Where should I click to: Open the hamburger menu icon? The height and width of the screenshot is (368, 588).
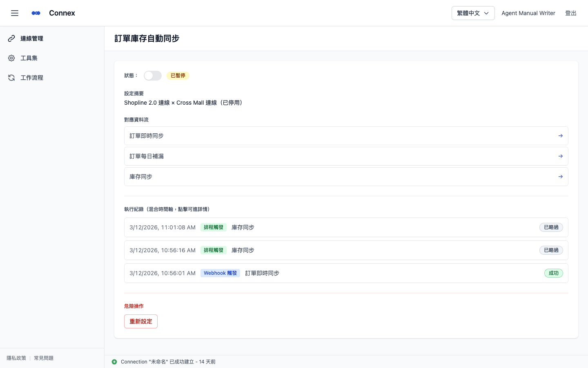click(x=15, y=13)
